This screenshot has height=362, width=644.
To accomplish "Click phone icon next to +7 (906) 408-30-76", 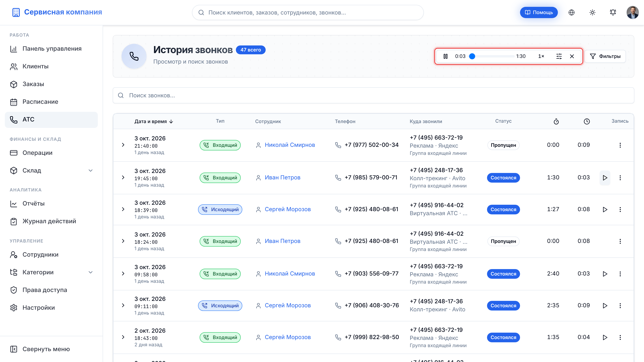I will 338,305.
